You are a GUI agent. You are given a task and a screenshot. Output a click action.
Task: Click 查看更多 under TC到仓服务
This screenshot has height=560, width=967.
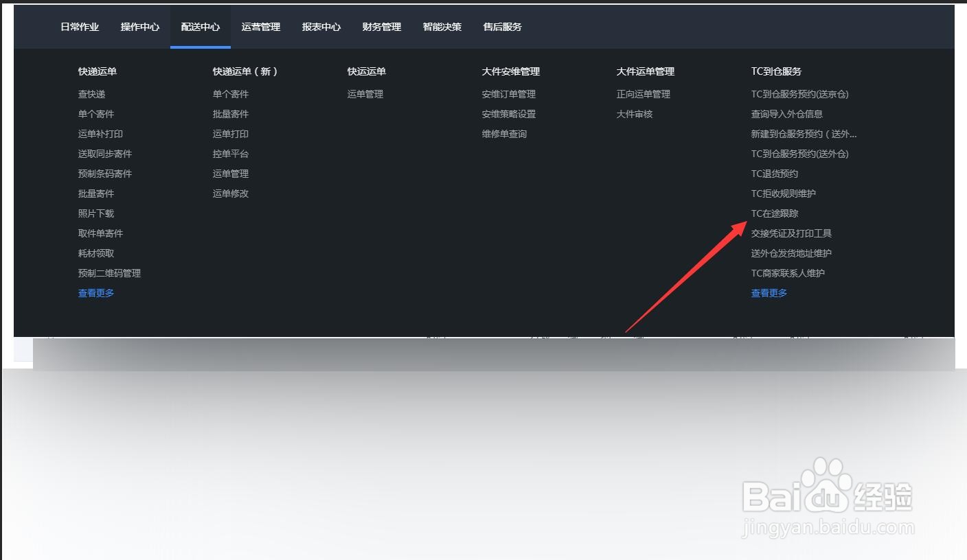coord(769,293)
